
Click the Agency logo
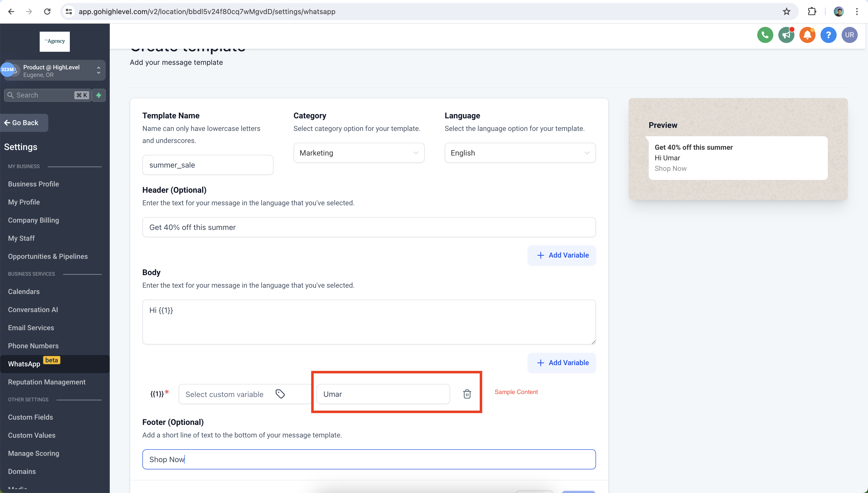pos(55,41)
